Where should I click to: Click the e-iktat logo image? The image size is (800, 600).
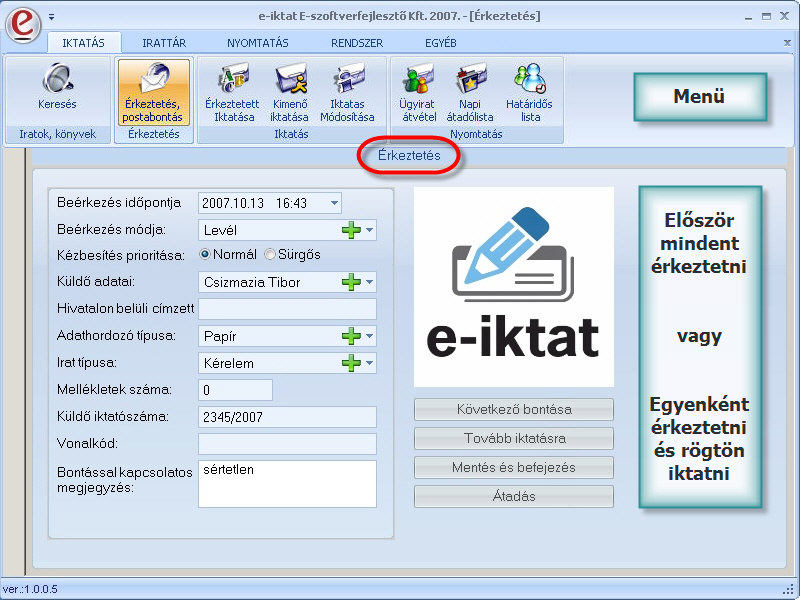point(514,287)
